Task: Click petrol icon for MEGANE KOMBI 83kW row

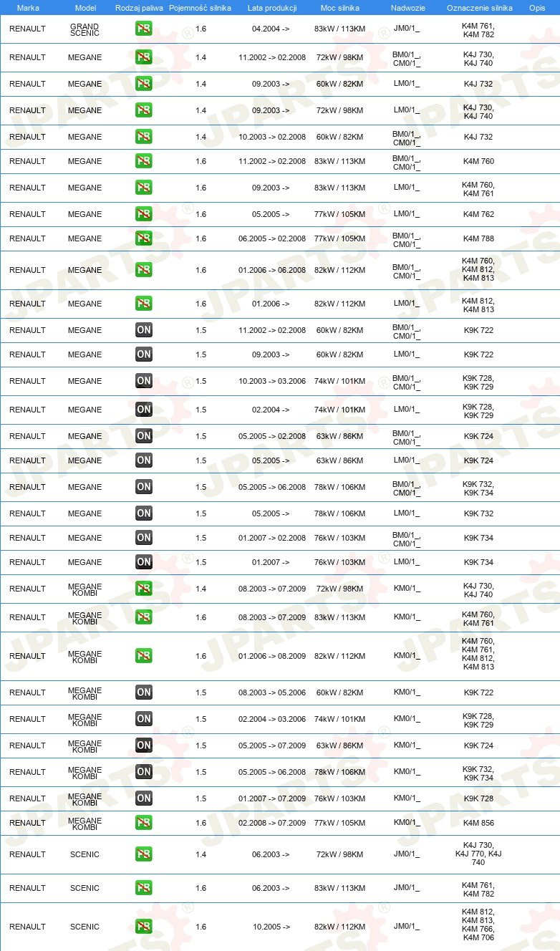Action: click(x=144, y=617)
